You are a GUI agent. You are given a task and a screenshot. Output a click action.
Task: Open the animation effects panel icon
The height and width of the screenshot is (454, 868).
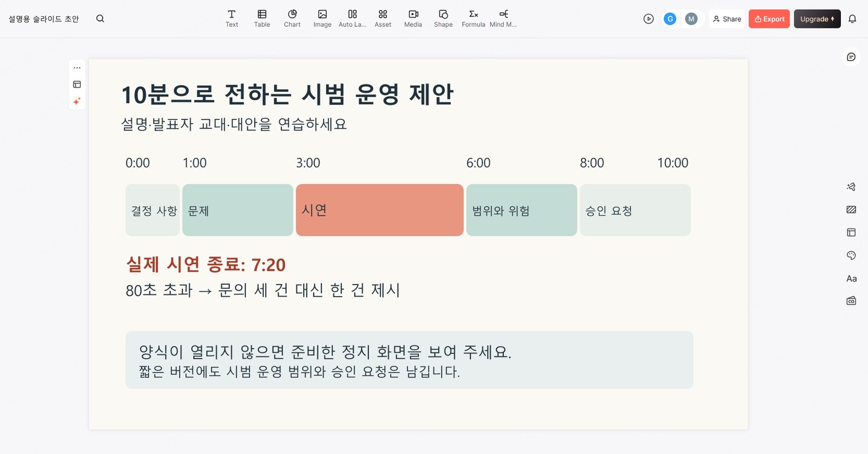click(x=851, y=187)
